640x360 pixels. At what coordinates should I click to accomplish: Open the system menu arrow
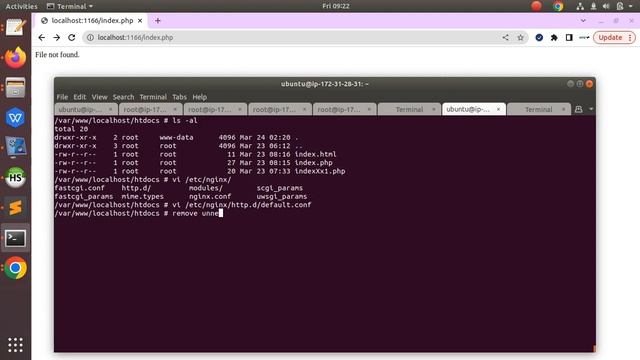tap(631, 6)
